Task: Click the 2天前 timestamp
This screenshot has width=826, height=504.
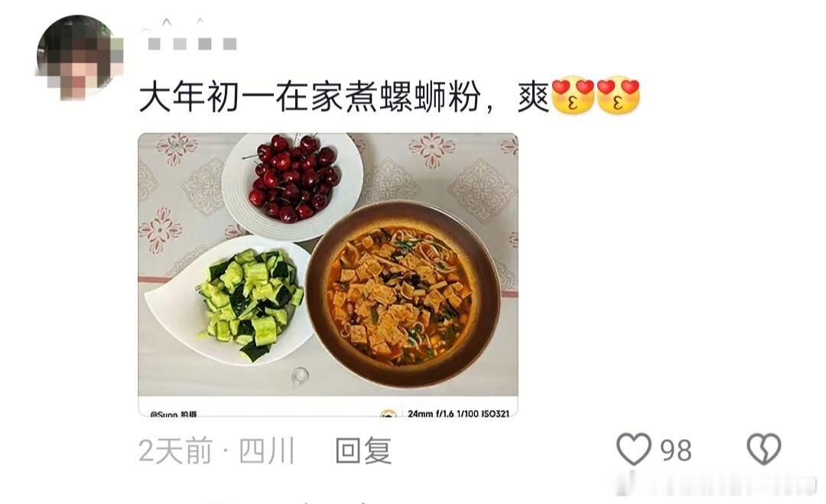Action: [x=175, y=450]
